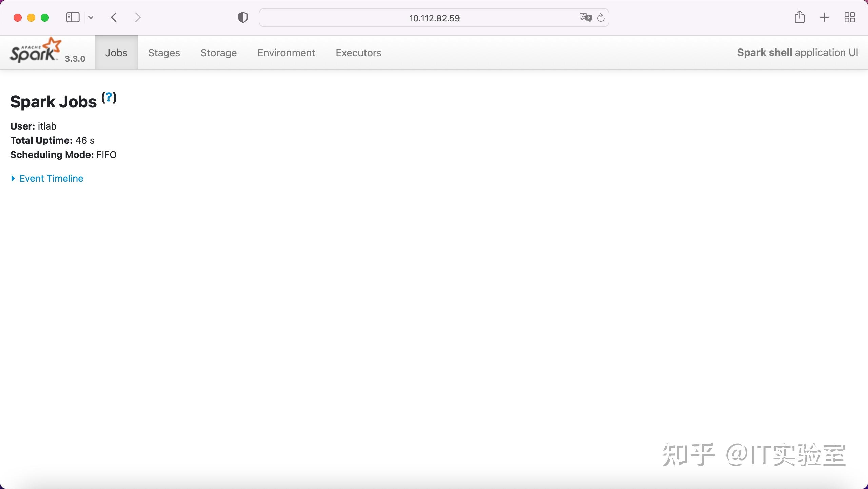The image size is (868, 489).
Task: Click the address bar showing 10.112.82.59
Action: click(433, 18)
